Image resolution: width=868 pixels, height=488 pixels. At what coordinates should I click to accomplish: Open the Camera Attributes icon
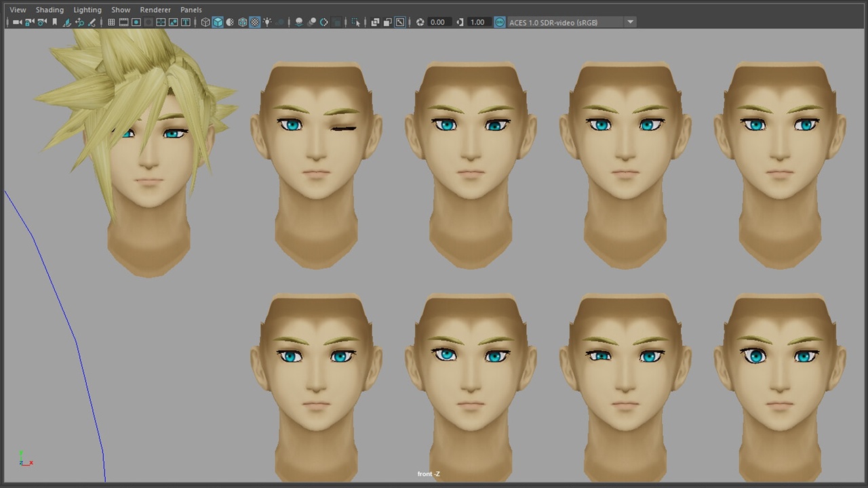click(42, 22)
